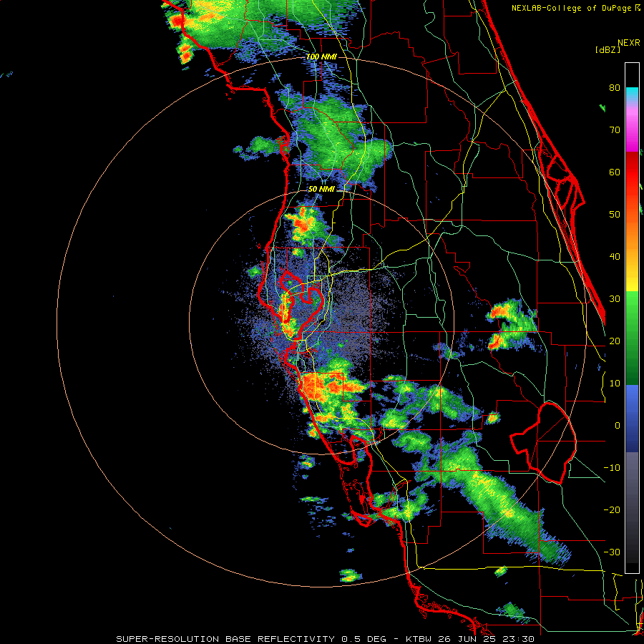Select the 30 value on dBZ scale
This screenshot has height=644, width=644.
pos(615,299)
